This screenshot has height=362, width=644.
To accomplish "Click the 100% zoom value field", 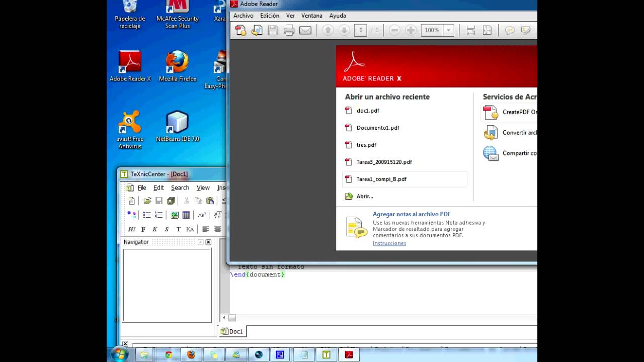I will coord(432,30).
